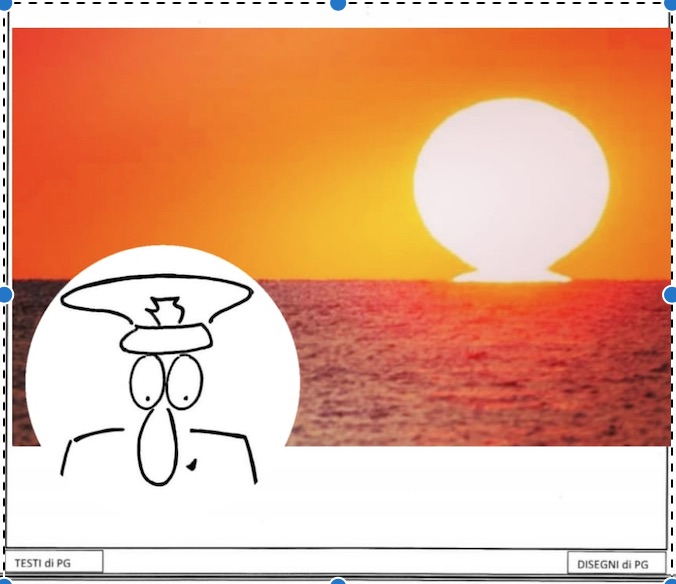This screenshot has width=676, height=584.
Task: Select the 'TESTI di PG' text box
Action: [54, 562]
